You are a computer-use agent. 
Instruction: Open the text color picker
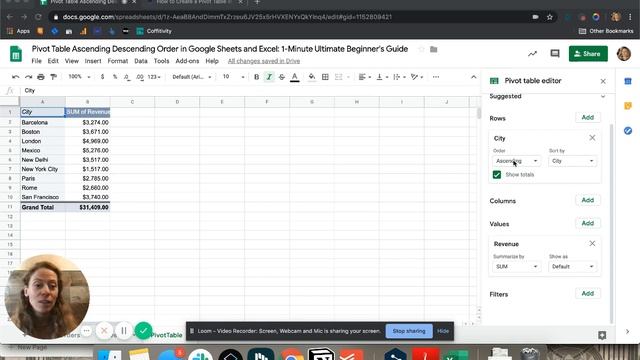click(295, 77)
